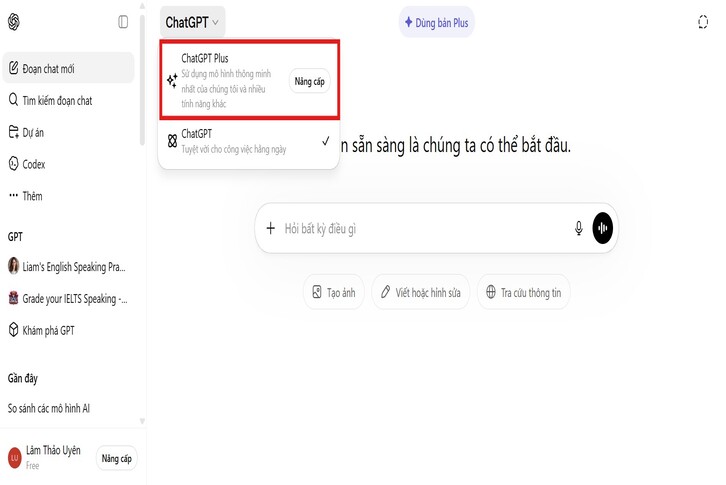726x485 pixels.
Task: Click the Tra cứu thông tin chip
Action: 524,292
